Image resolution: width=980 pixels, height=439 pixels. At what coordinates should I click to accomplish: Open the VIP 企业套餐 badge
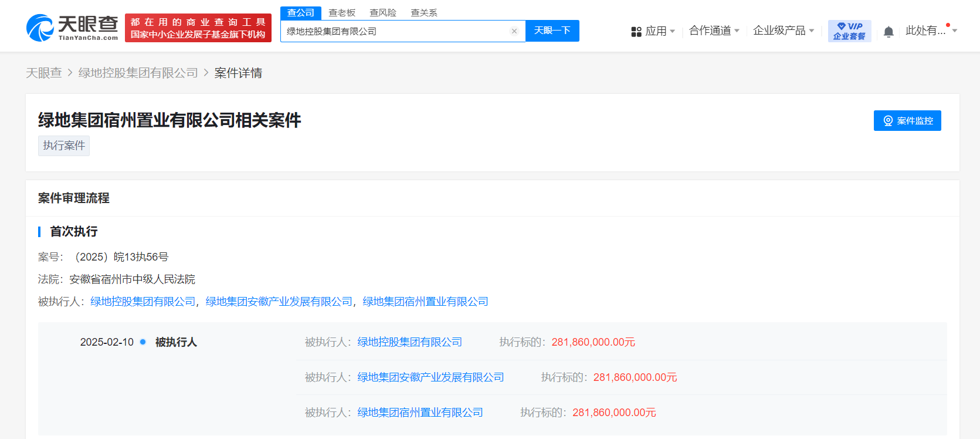pos(849,31)
